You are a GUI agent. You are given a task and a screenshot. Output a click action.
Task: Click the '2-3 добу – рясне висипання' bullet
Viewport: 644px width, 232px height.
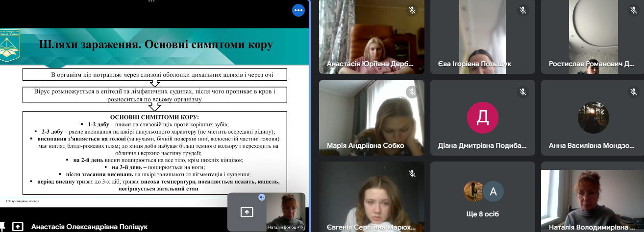(155, 132)
